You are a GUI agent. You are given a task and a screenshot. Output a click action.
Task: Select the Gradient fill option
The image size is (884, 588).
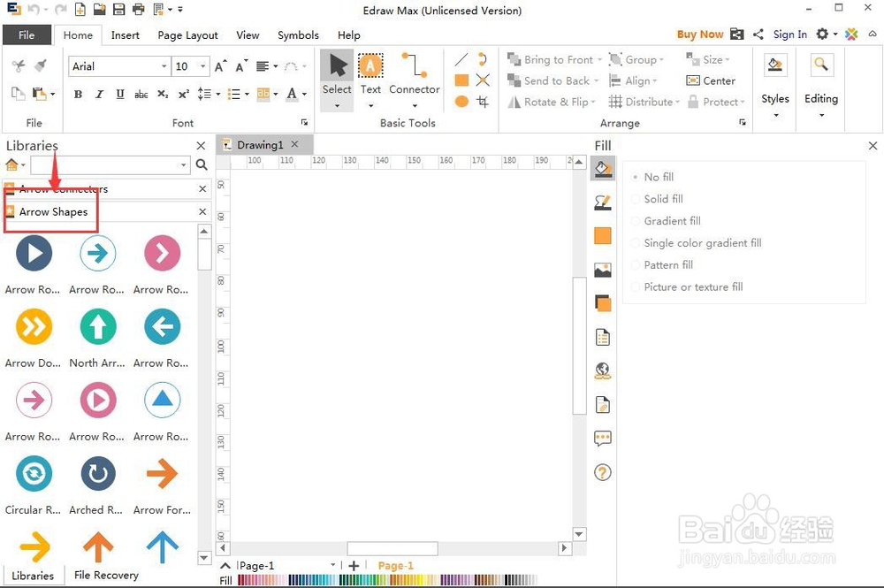pos(667,221)
